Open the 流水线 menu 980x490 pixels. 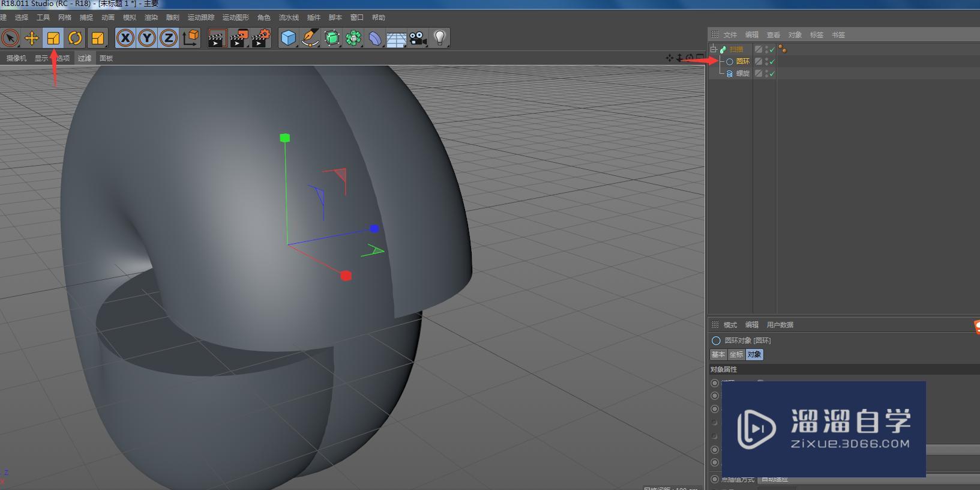(289, 17)
